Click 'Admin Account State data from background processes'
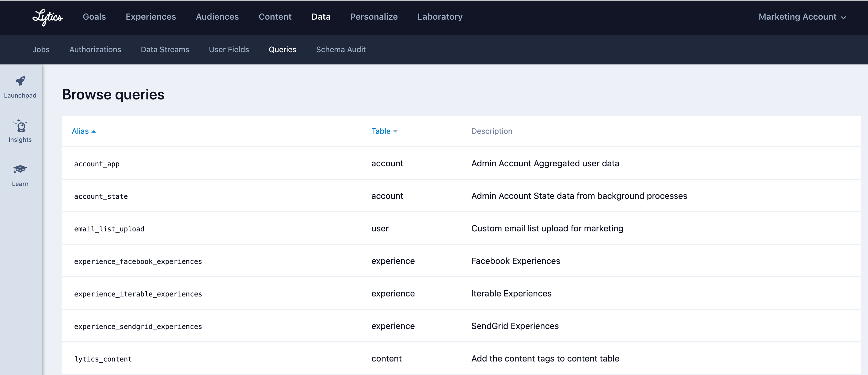The width and height of the screenshot is (868, 375). tap(579, 196)
